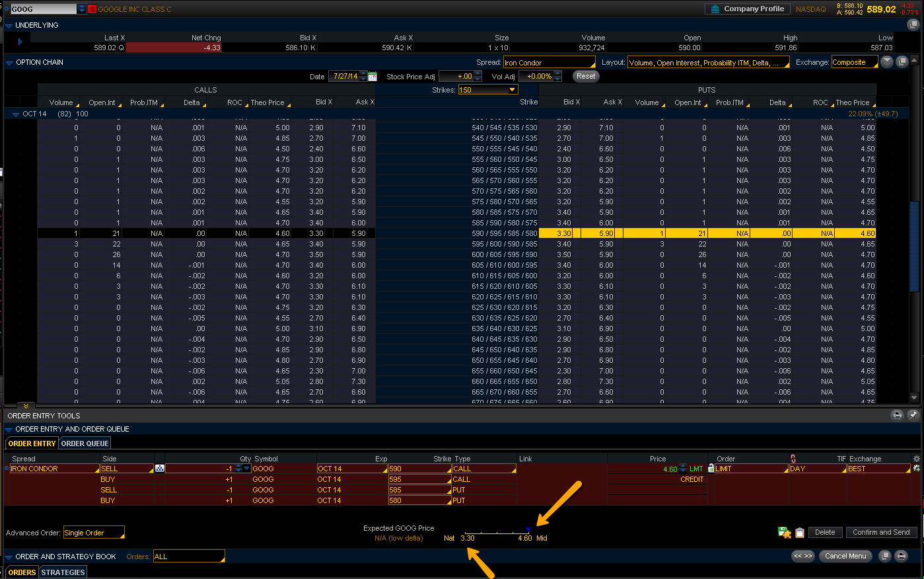Collapse the Option Chain section
The width and height of the screenshot is (924, 579).
click(9, 63)
